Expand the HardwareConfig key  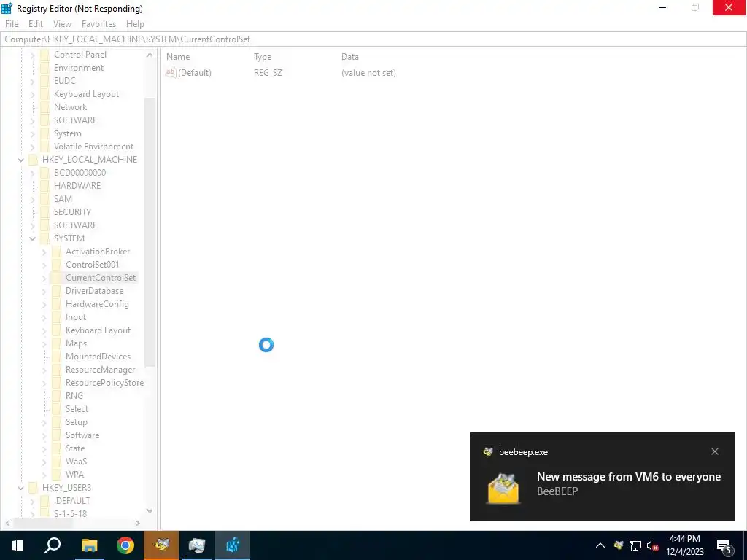click(x=44, y=304)
